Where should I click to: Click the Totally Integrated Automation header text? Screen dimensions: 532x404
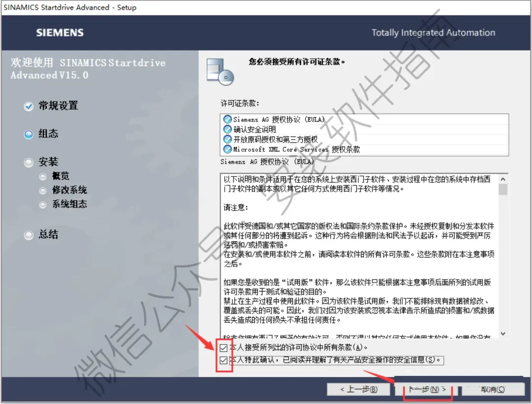[x=433, y=32]
